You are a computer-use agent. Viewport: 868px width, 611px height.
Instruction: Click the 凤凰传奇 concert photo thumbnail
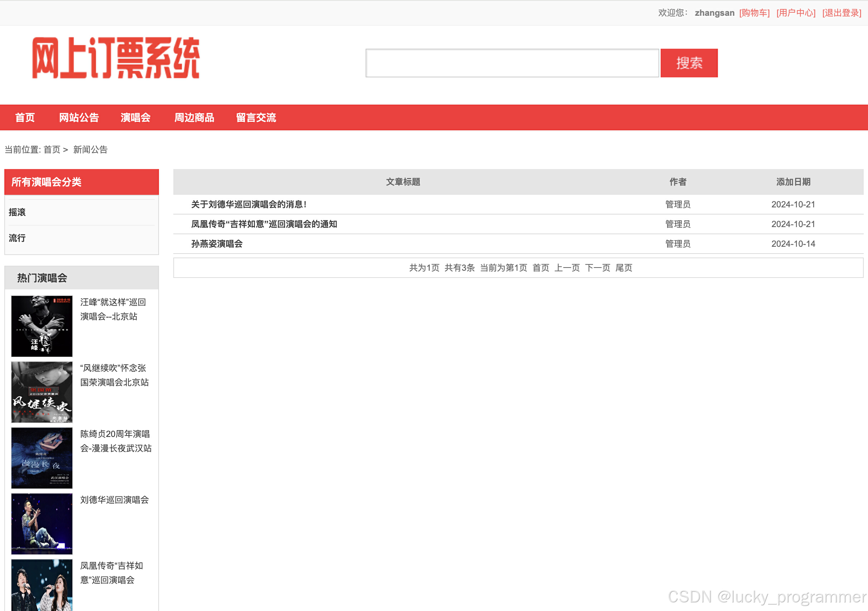click(42, 584)
